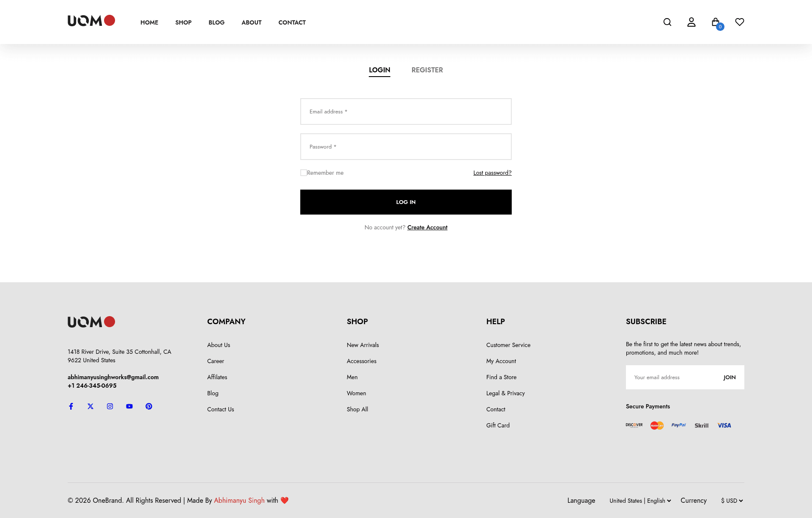Viewport: 812px width, 518px height.
Task: Open the shopping bag cart icon
Action: [716, 22]
